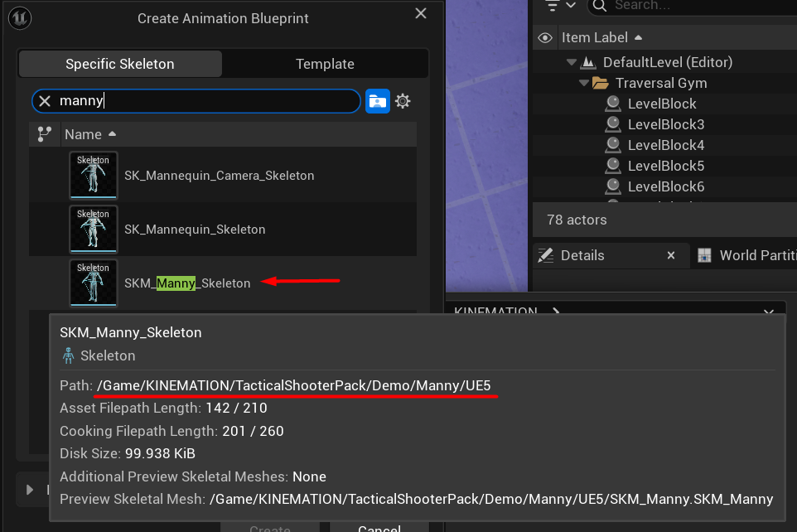The width and height of the screenshot is (797, 532).
Task: Select the SK_Mannequin_Skeleton thumbnail
Action: click(x=94, y=230)
